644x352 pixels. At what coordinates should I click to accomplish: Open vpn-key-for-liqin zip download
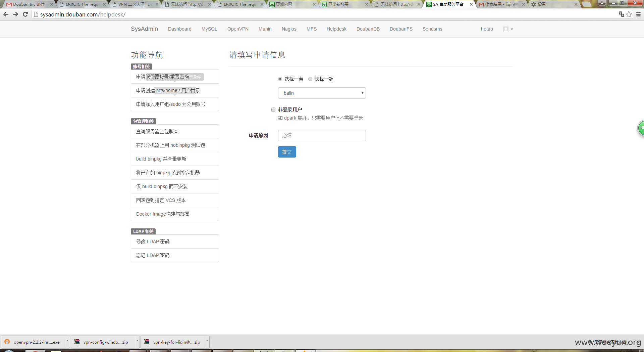[173, 342]
